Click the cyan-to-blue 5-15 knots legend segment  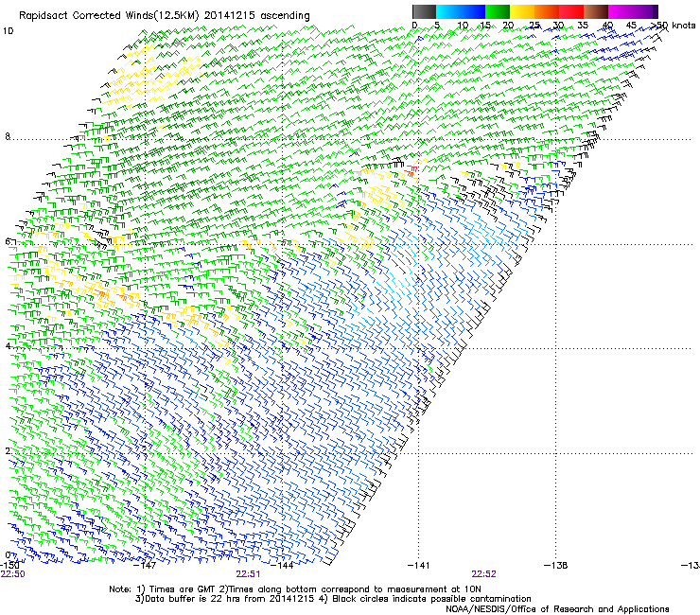[x=461, y=11]
